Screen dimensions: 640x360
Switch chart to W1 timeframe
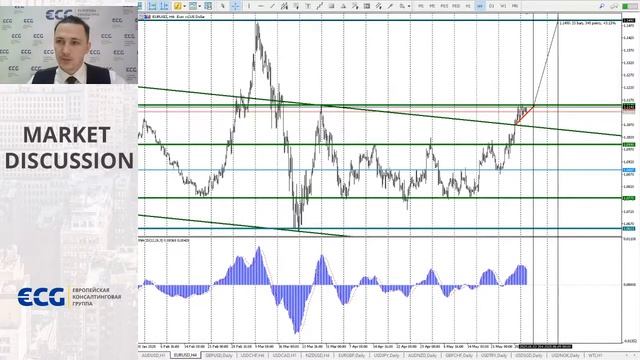[x=503, y=6]
